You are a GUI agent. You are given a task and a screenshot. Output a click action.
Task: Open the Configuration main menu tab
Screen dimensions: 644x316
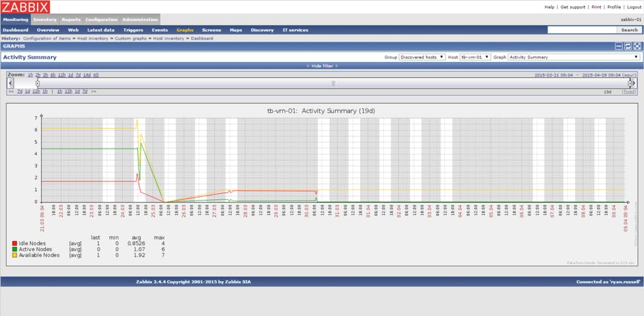(102, 19)
